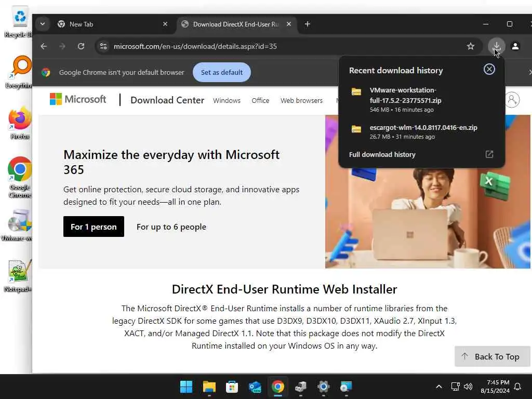Open full download history external icon
Viewport: 532px width, 399px height.
tap(489, 154)
